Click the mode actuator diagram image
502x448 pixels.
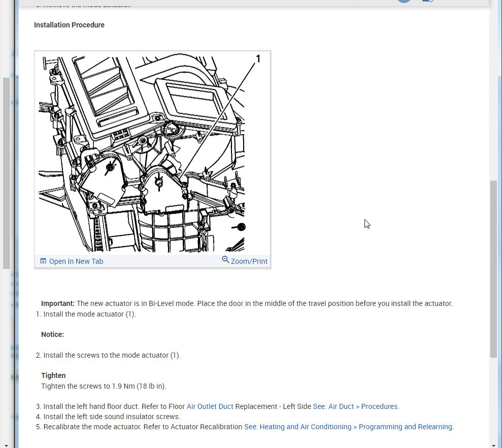click(142, 154)
